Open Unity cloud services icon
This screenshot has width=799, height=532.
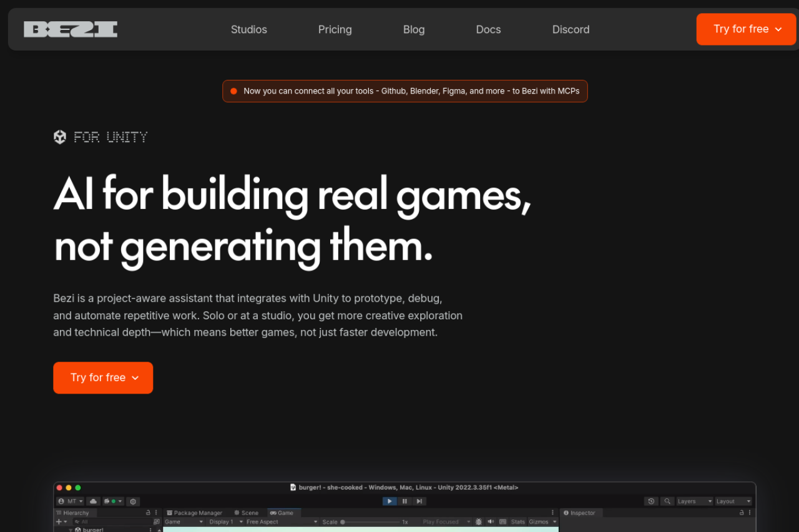coord(93,501)
